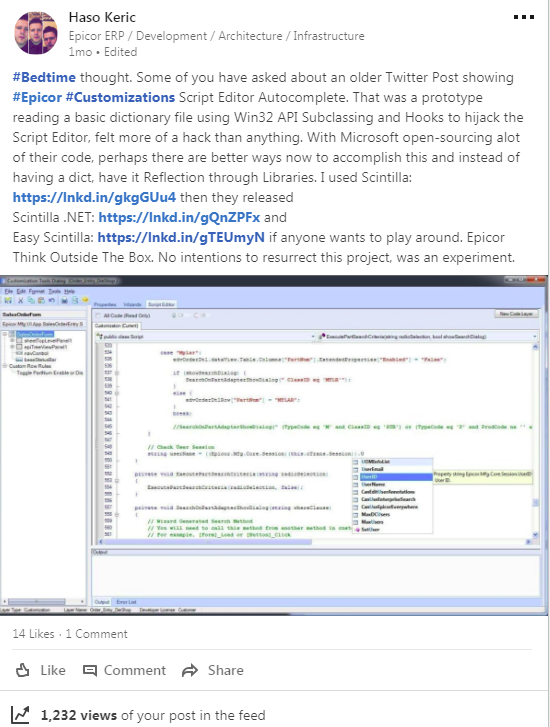Image resolution: width=550 pixels, height=727 pixels.
Task: Follow the #Bedtime hashtag link
Action: tap(44, 77)
